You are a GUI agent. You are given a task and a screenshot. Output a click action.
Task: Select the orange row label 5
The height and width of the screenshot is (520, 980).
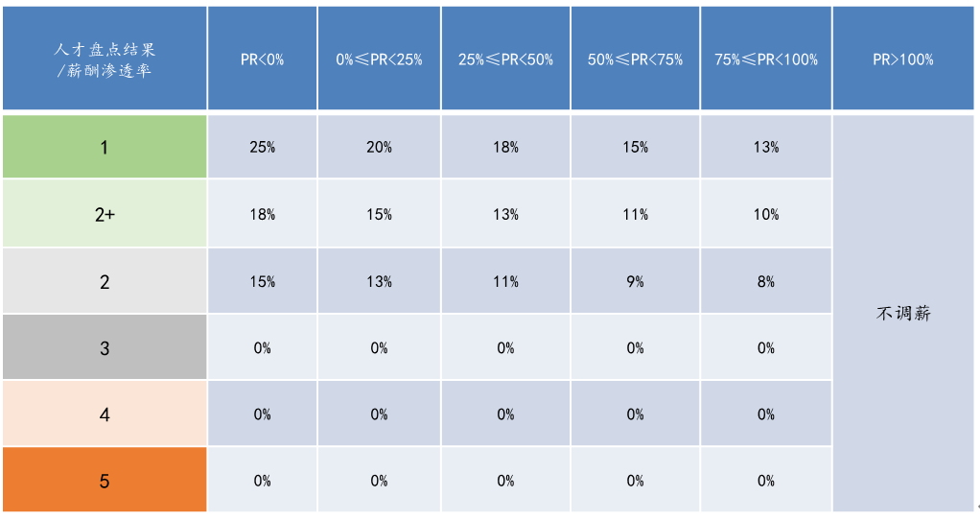(105, 480)
